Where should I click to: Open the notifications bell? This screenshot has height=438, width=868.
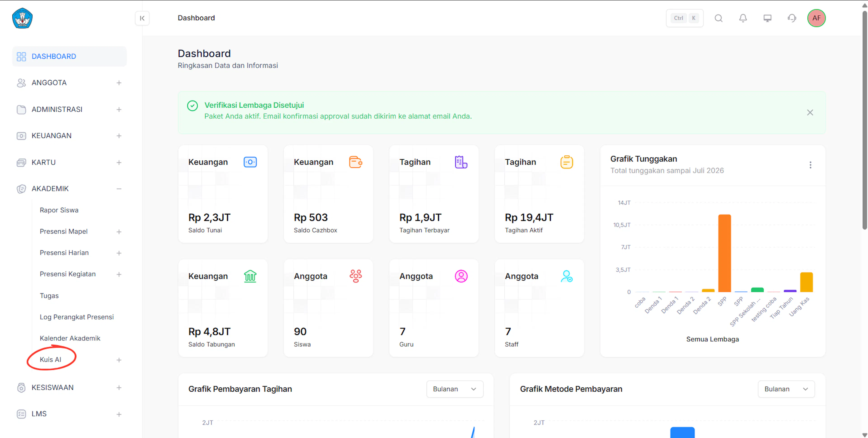pyautogui.click(x=743, y=18)
